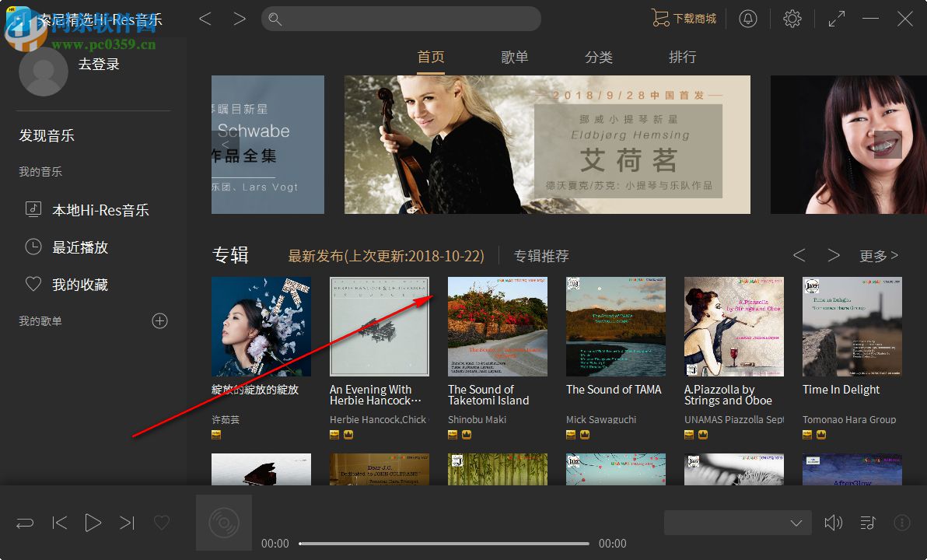Open A.Piazzolla by Strings and Oboe cover
Image resolution: width=927 pixels, height=560 pixels.
pos(734,327)
